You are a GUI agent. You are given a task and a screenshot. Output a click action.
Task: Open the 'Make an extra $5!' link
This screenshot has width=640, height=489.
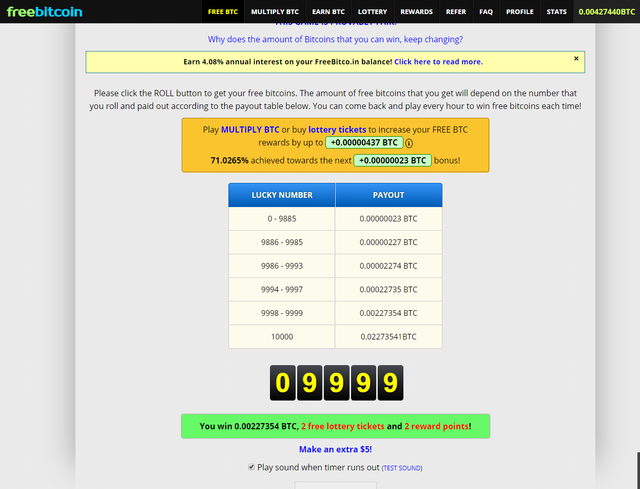(x=335, y=449)
